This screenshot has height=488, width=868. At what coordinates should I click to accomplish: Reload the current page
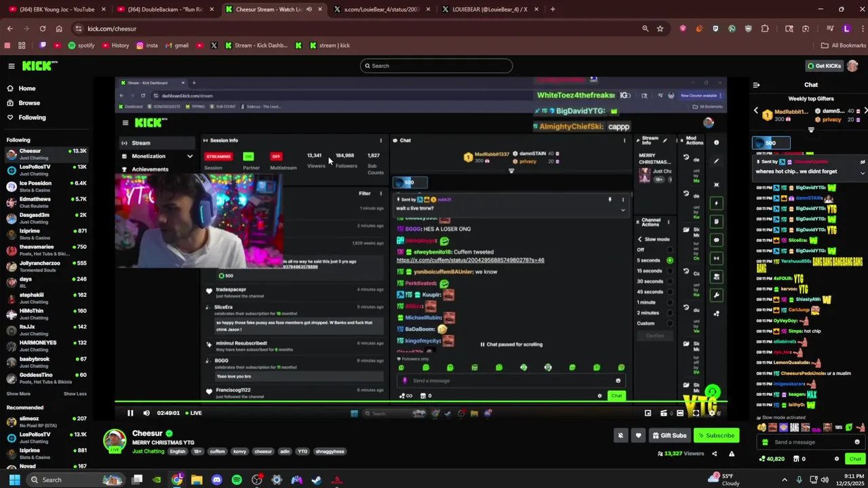[43, 28]
